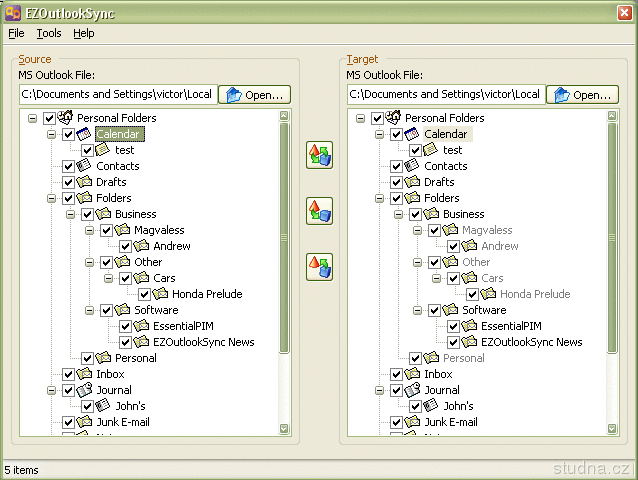Open the Help menu
The width and height of the screenshot is (638, 480).
[x=84, y=33]
